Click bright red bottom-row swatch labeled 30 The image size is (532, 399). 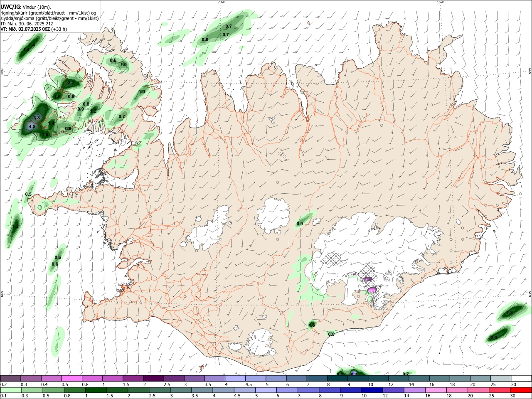click(521, 390)
